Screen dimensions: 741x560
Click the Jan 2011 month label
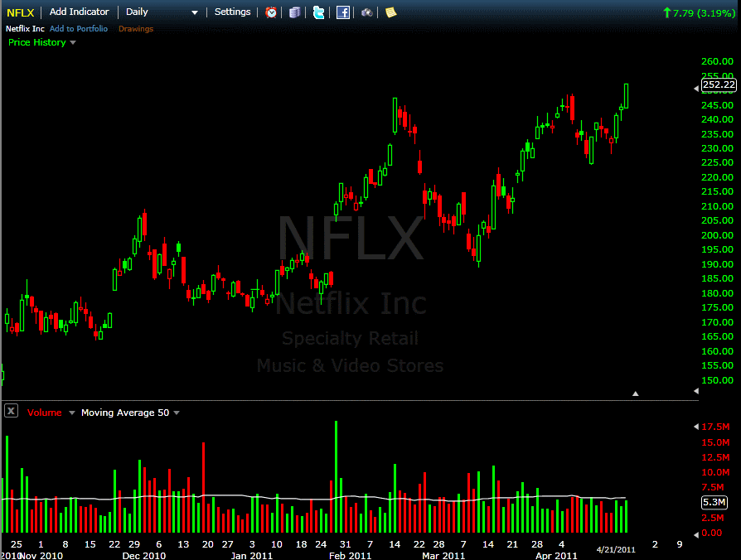pyautogui.click(x=252, y=556)
